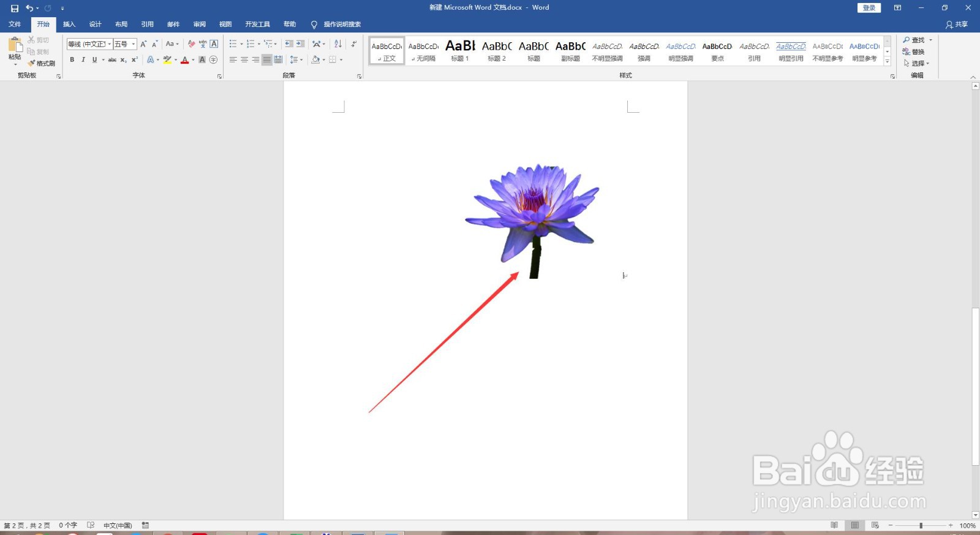Click the yellow text highlight color button
The width and height of the screenshot is (980, 535).
pos(167,60)
